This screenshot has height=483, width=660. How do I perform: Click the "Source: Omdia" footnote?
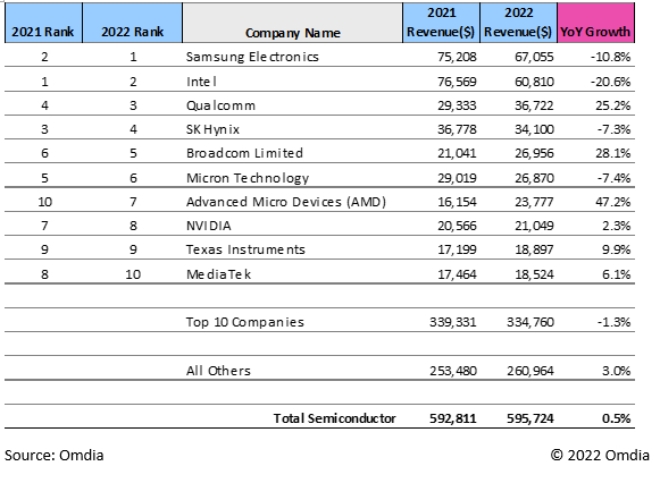pyautogui.click(x=54, y=455)
